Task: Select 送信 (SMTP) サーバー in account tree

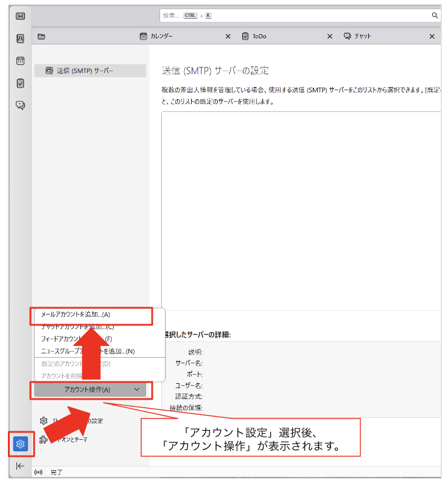Action: (90, 71)
